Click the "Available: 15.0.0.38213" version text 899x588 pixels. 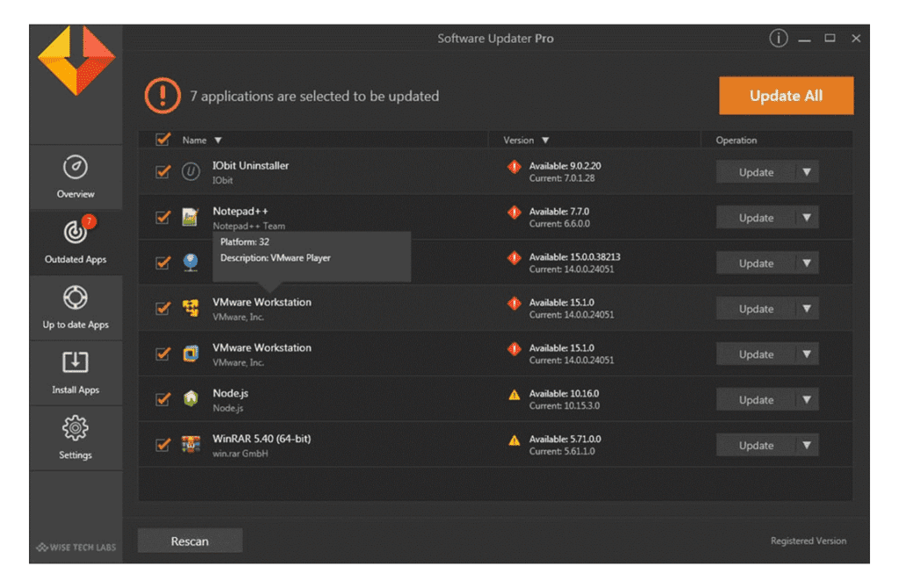(x=574, y=257)
